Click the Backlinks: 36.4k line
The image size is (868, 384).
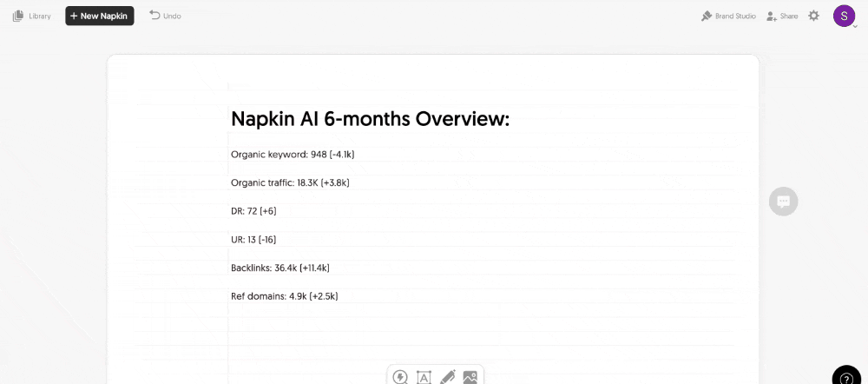(280, 268)
